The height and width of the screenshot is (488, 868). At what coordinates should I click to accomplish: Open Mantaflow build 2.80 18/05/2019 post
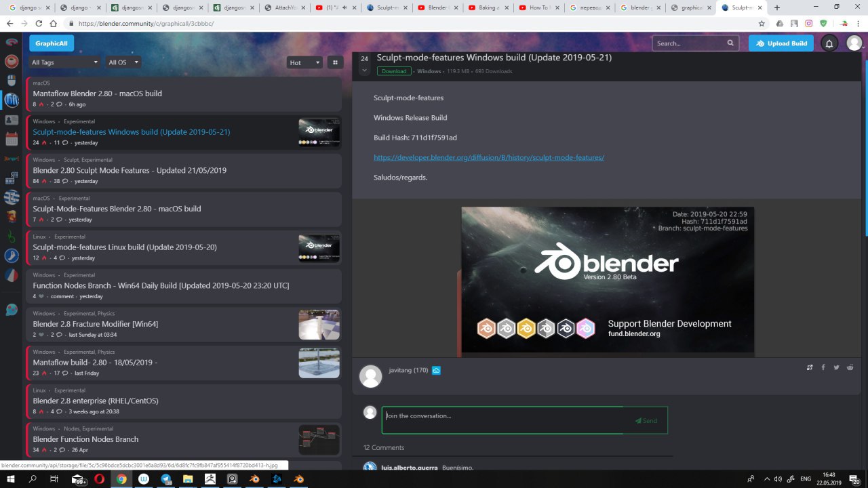click(95, 363)
